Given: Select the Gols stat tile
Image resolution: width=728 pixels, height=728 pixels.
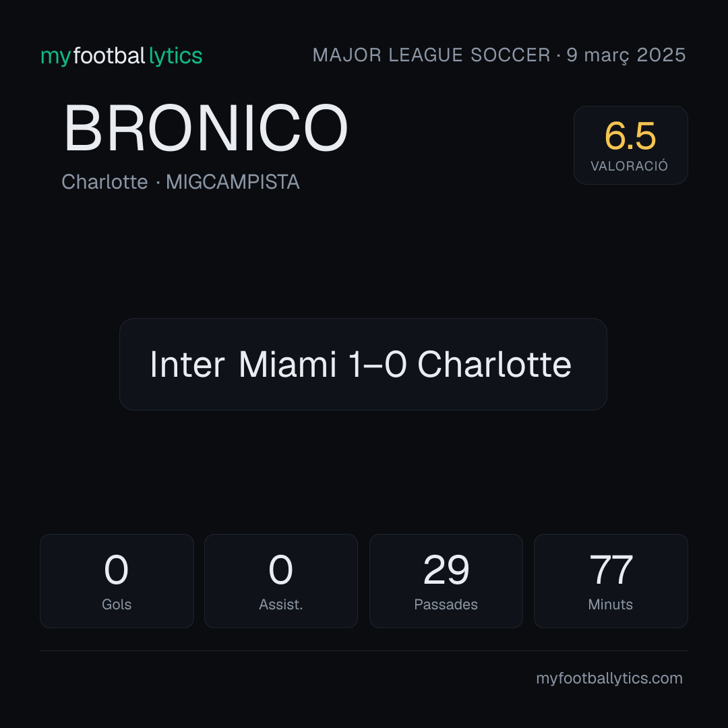Looking at the screenshot, I should pos(117,581).
